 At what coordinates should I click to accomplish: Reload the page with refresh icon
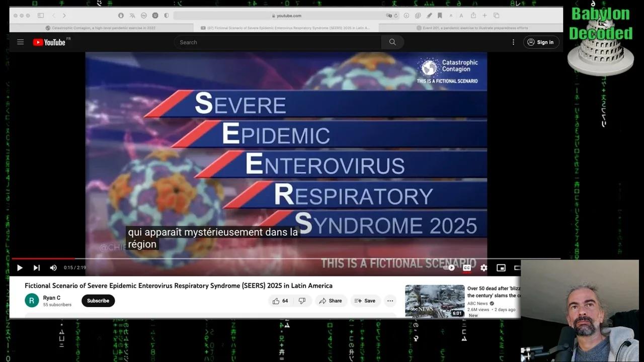click(396, 16)
